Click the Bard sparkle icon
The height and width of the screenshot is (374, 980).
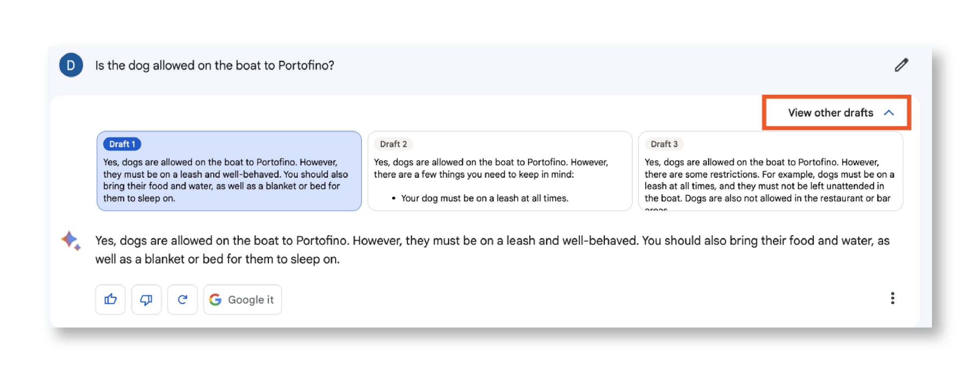71,240
